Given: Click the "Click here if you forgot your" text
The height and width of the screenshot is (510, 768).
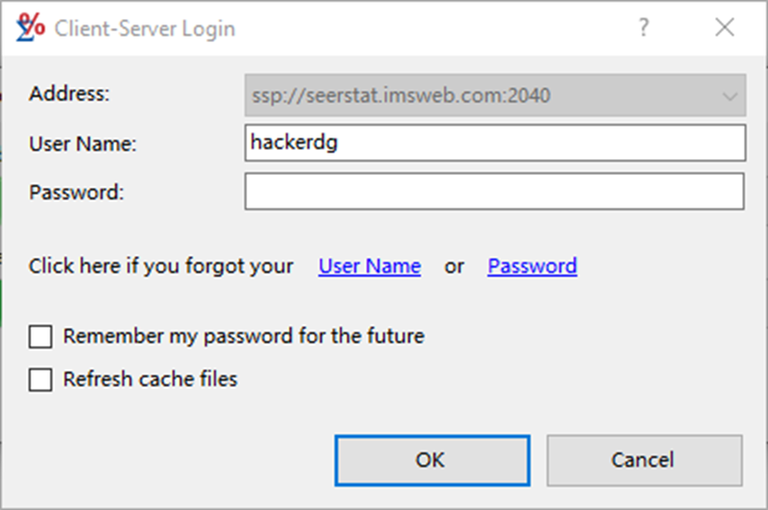Looking at the screenshot, I should point(161,266).
